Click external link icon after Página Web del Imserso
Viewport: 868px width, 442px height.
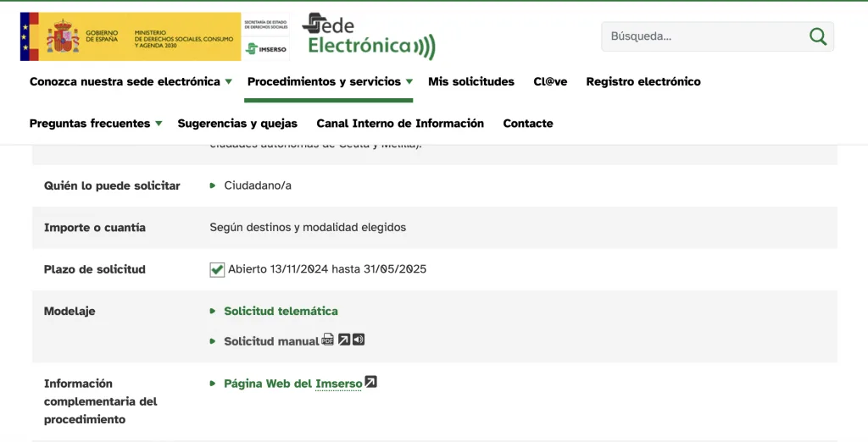coord(371,382)
